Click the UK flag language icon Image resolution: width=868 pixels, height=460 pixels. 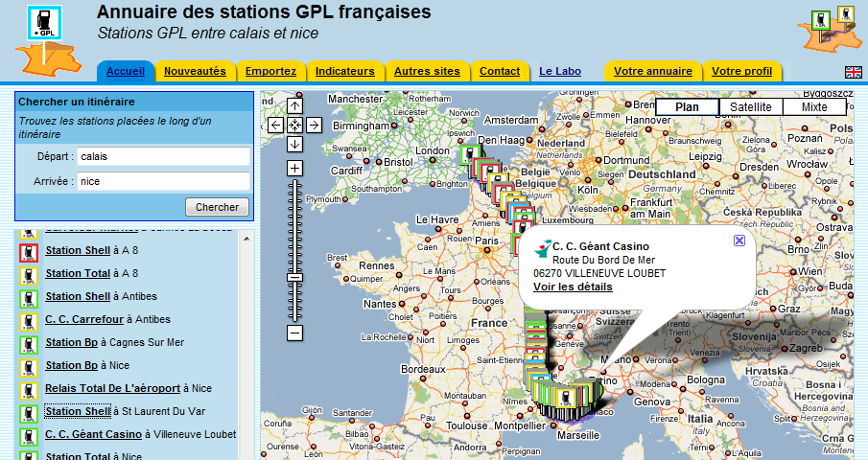[852, 73]
